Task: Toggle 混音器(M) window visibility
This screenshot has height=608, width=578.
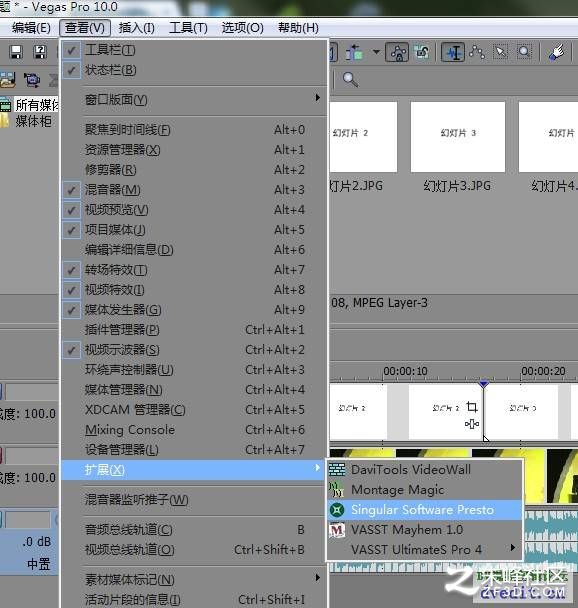Action: tap(194, 190)
